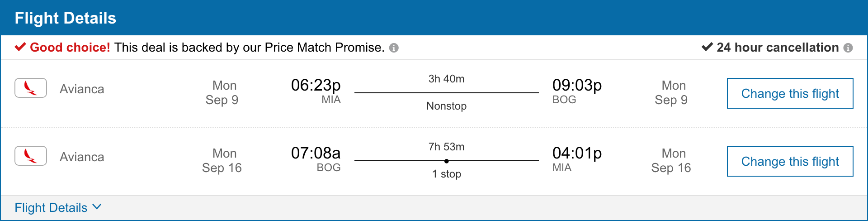The image size is (868, 221).
Task: Click the Flight Details header title
Action: point(66,18)
